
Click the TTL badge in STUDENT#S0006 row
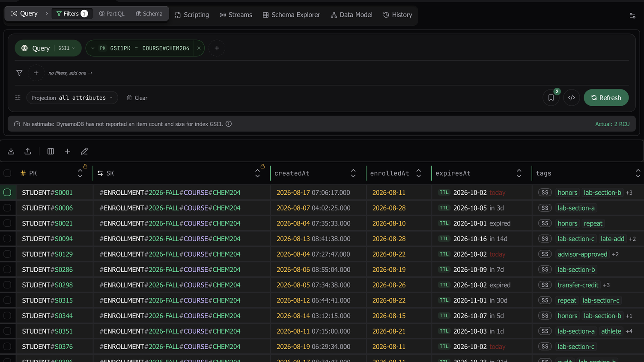[444, 208]
